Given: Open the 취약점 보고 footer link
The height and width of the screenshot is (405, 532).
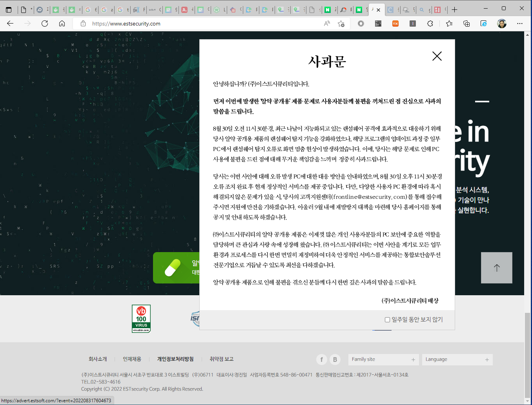Looking at the screenshot, I should [x=221, y=359].
